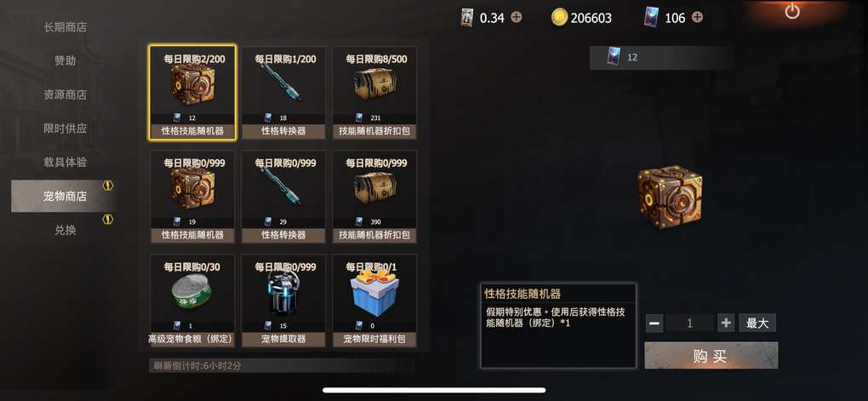
Task: Click the power icon at top right
Action: tap(792, 11)
